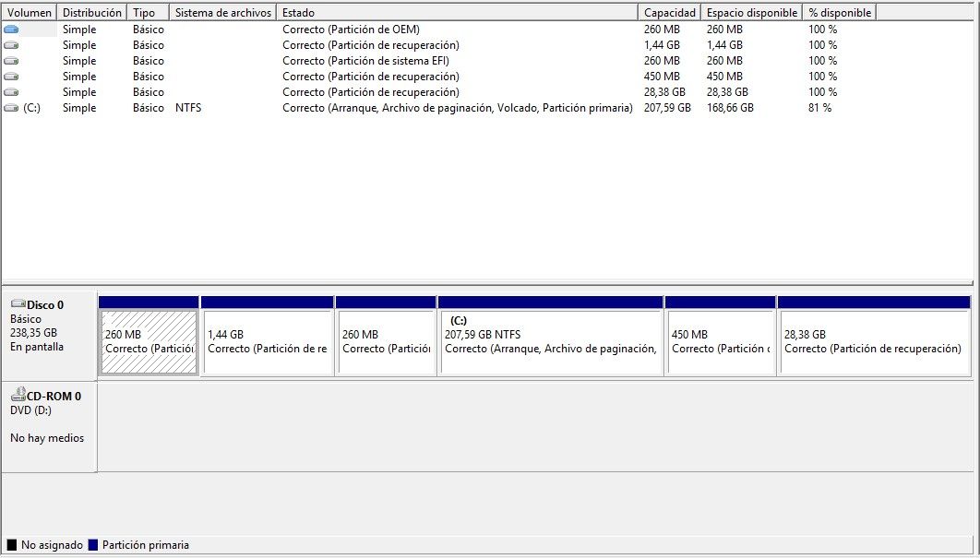Click the 1,44 GB recovery volume icon
This screenshot has height=558, width=980.
coord(11,44)
